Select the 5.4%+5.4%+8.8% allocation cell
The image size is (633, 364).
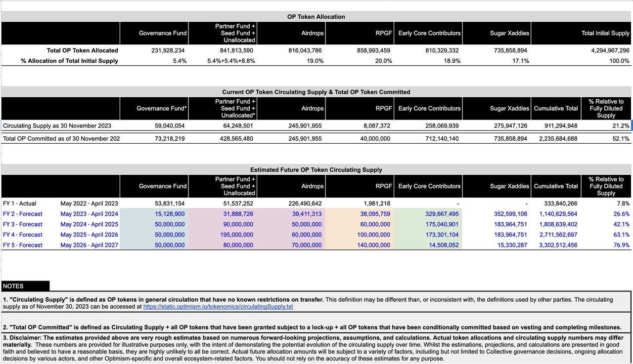(231, 61)
